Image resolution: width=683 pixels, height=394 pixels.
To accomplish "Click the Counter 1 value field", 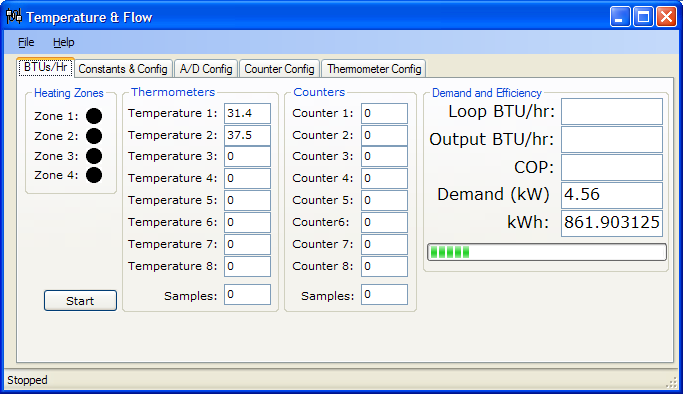I will [384, 113].
